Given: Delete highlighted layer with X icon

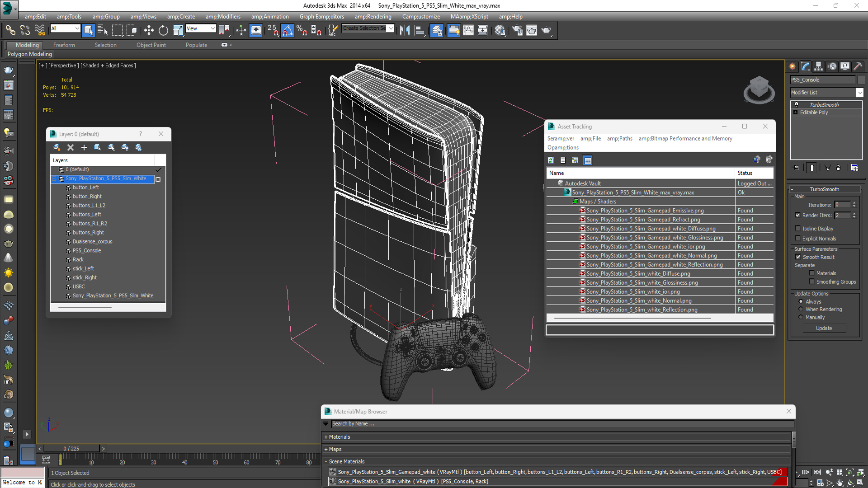Looking at the screenshot, I should [71, 147].
